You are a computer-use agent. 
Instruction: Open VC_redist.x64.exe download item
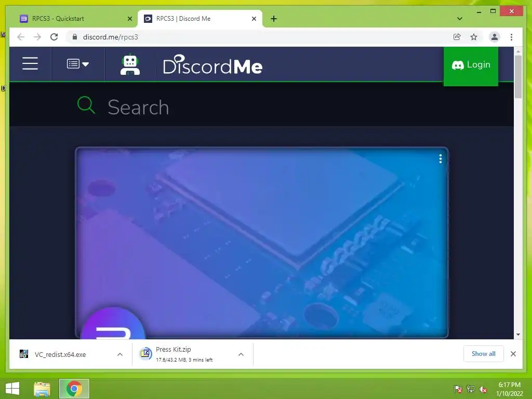pos(60,354)
